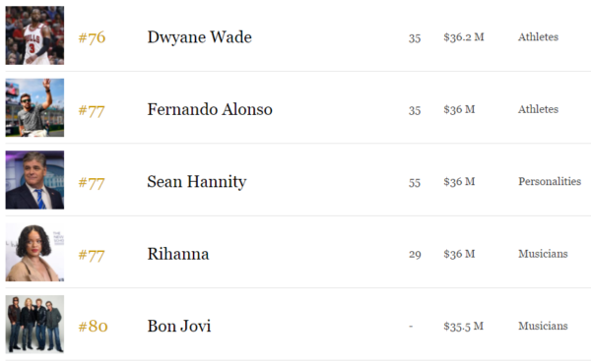This screenshot has height=364, width=591.
Task: Open the Rihanna name link
Action: [x=178, y=254]
